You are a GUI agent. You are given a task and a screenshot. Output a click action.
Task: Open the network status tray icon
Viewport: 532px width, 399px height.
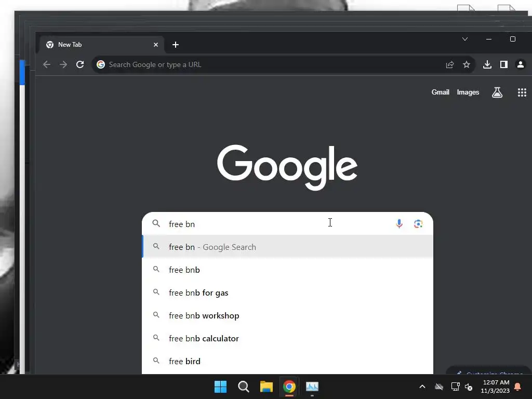(455, 387)
